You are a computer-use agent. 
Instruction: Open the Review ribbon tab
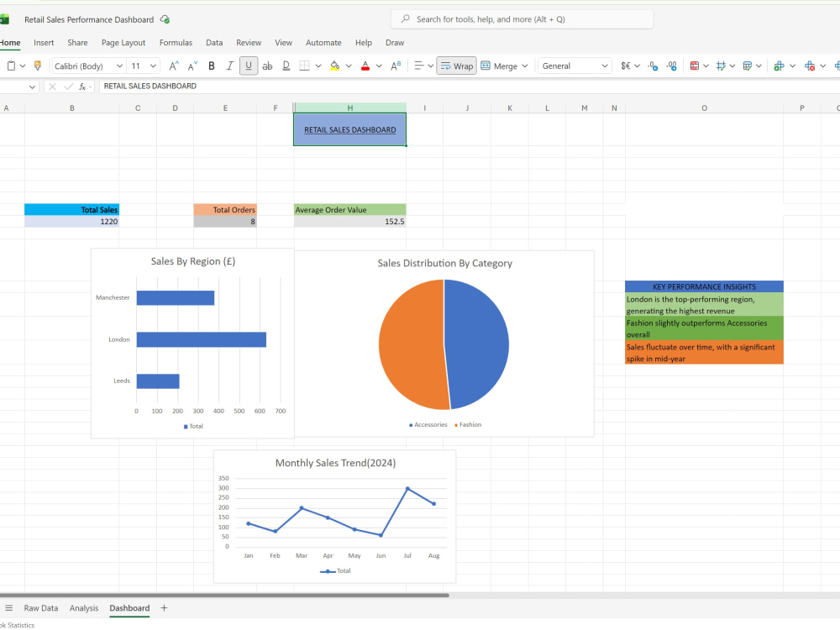tap(249, 43)
